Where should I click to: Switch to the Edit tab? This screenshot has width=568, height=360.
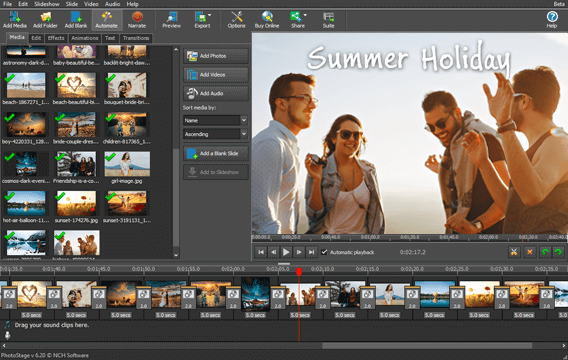coord(36,38)
